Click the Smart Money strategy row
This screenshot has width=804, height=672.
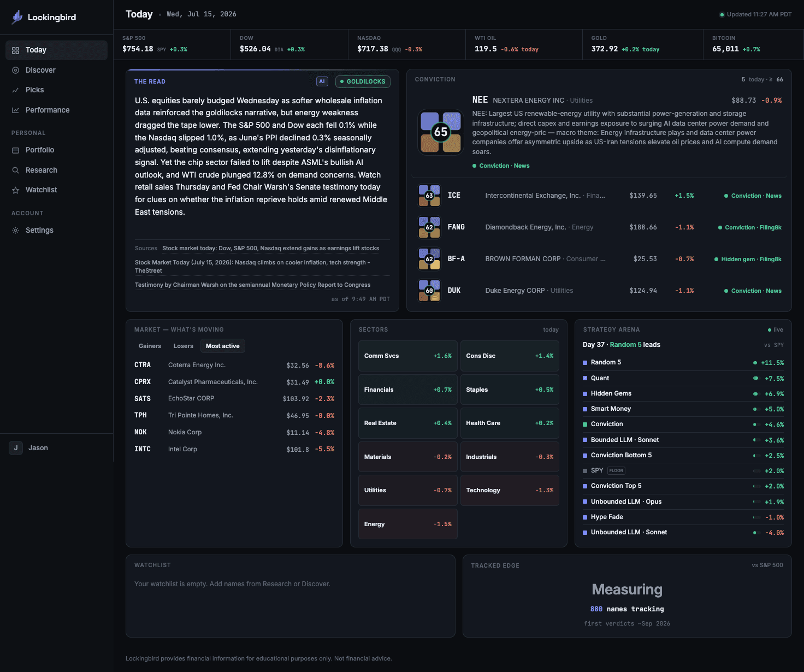pos(683,409)
